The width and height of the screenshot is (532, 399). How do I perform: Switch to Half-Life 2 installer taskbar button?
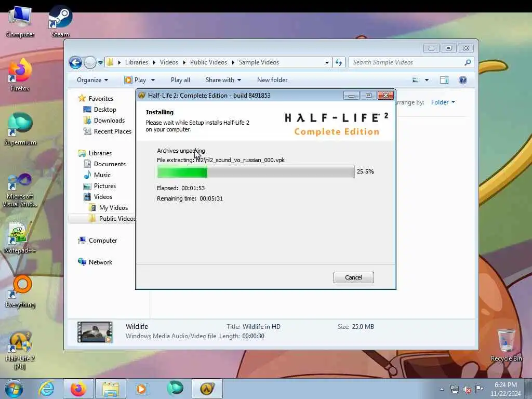coord(207,389)
